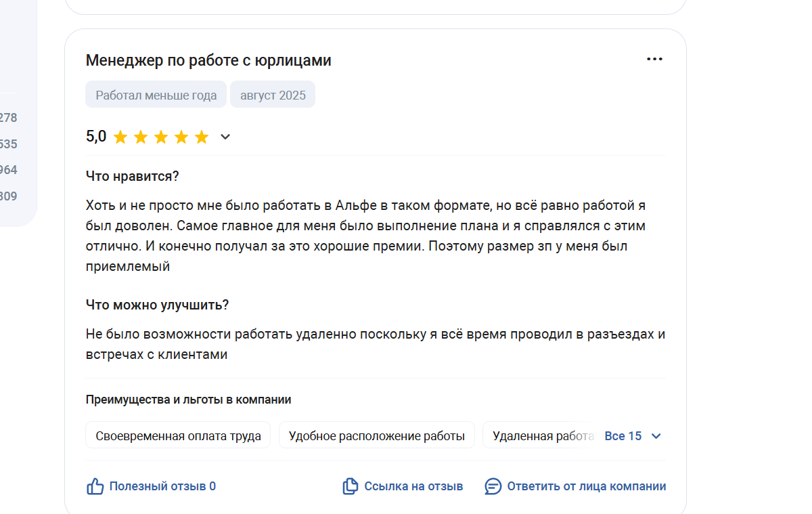
Task: Click the fifth yellow rating star
Action: tap(202, 137)
